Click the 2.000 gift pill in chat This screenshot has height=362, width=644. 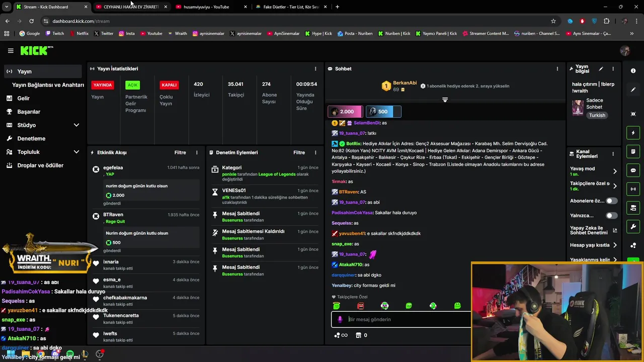coord(346,112)
